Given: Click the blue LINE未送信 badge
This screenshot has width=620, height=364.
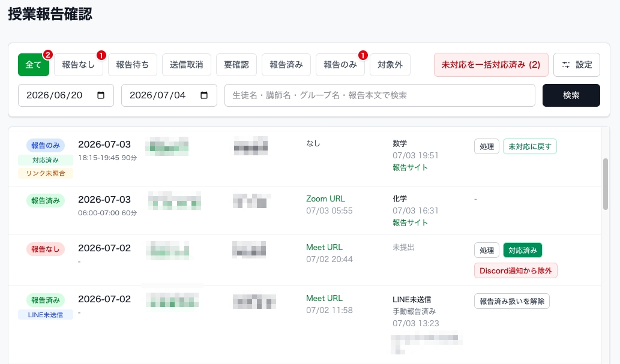Looking at the screenshot, I should (x=46, y=315).
